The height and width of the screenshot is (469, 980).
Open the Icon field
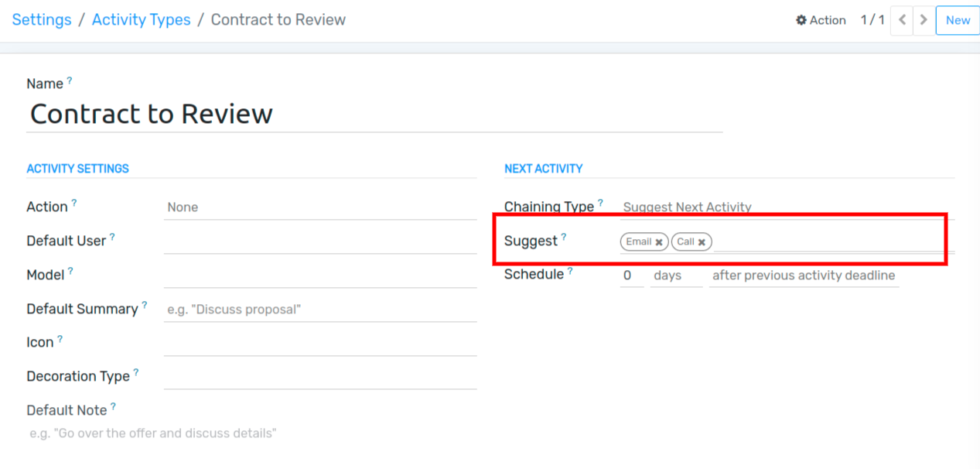point(320,344)
